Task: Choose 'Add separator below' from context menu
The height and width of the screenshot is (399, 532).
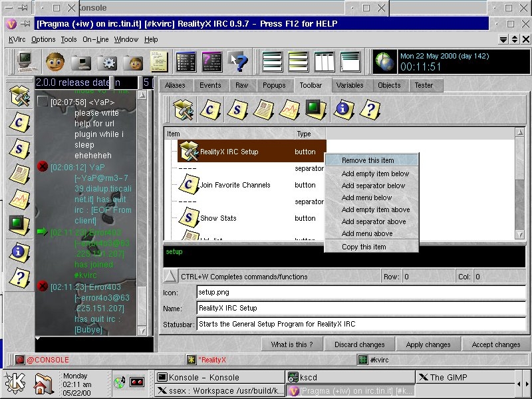Action: (372, 186)
